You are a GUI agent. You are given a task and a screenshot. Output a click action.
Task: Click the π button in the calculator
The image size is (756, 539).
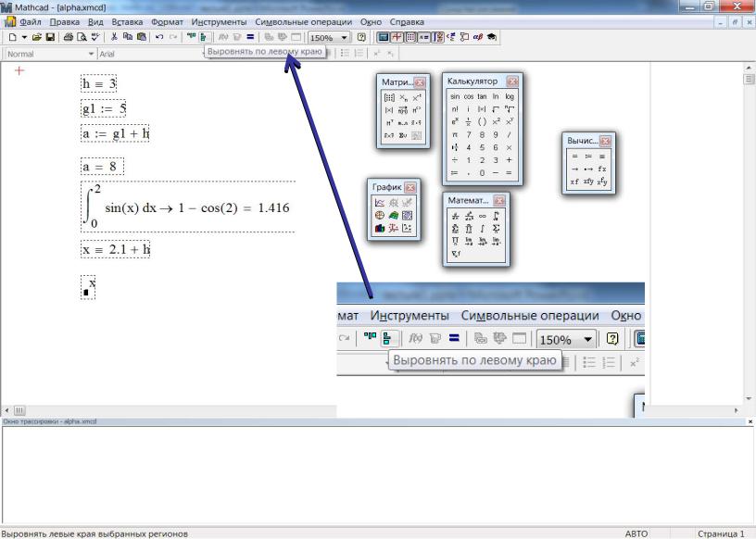click(x=455, y=135)
